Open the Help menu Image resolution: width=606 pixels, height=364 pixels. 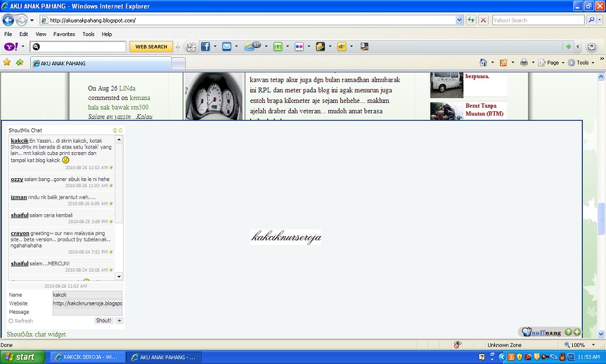pyautogui.click(x=107, y=34)
